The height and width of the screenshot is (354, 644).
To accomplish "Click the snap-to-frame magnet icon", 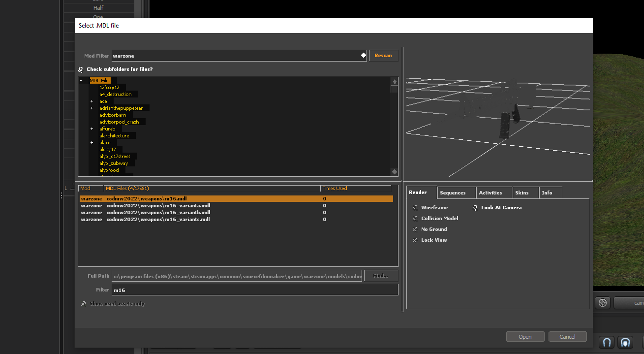I will click(x=625, y=342).
